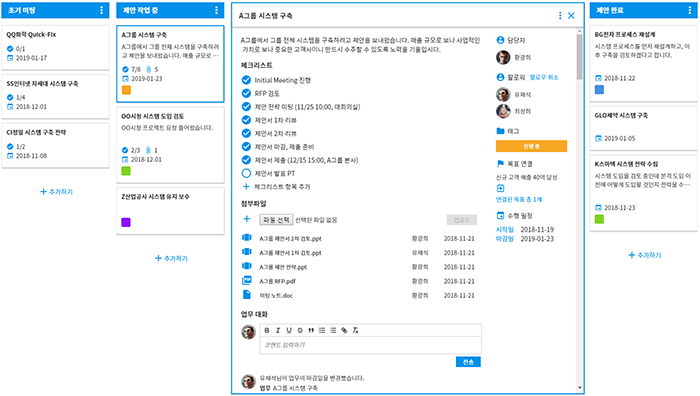Check 제안서 발표 PT checklist item
The width and height of the screenshot is (700, 396).
pos(246,173)
